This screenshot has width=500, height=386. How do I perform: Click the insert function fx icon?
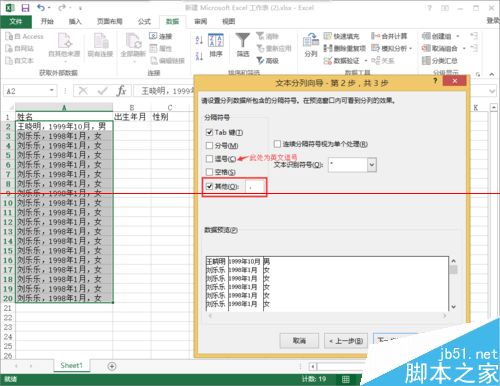coord(121,91)
